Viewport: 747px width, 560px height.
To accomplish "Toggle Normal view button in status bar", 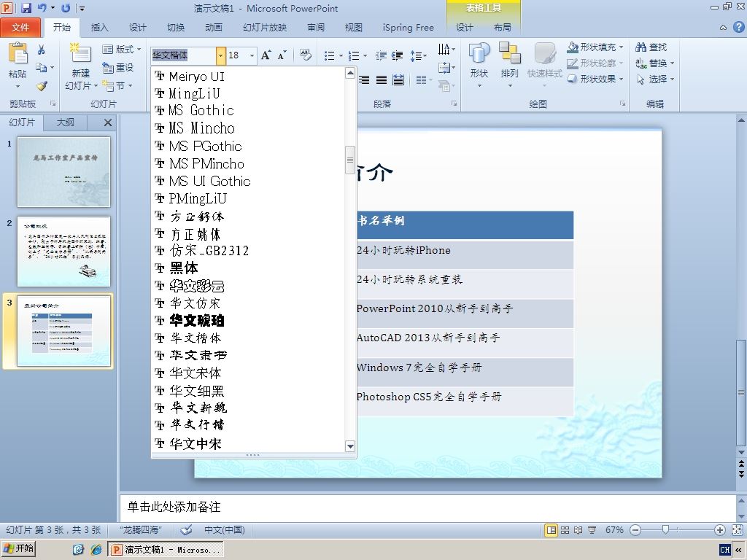I will pos(551,530).
